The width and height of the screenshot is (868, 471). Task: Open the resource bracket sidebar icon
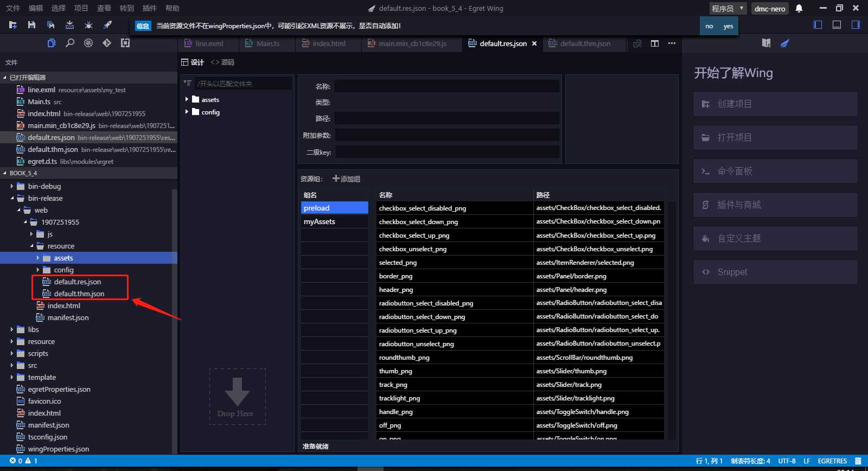click(x=125, y=43)
